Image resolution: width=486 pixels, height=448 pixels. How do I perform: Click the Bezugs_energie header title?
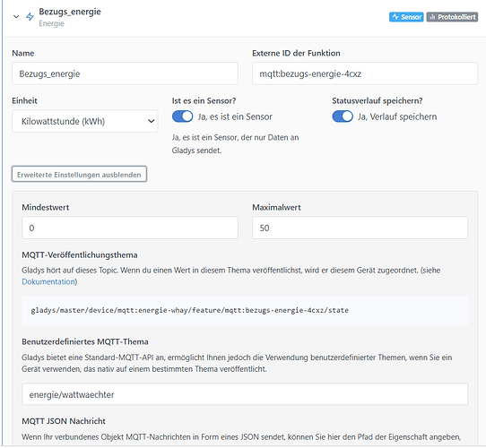[70, 12]
